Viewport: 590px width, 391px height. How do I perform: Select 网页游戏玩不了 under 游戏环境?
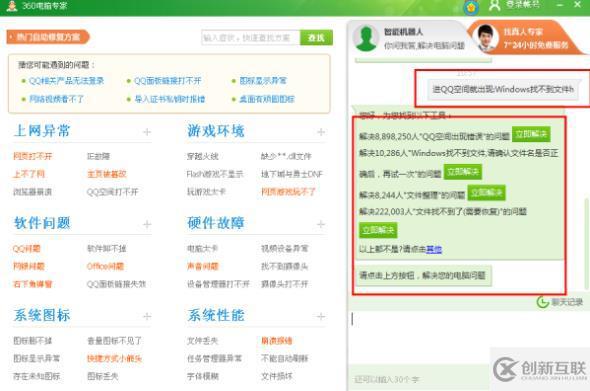click(x=288, y=192)
